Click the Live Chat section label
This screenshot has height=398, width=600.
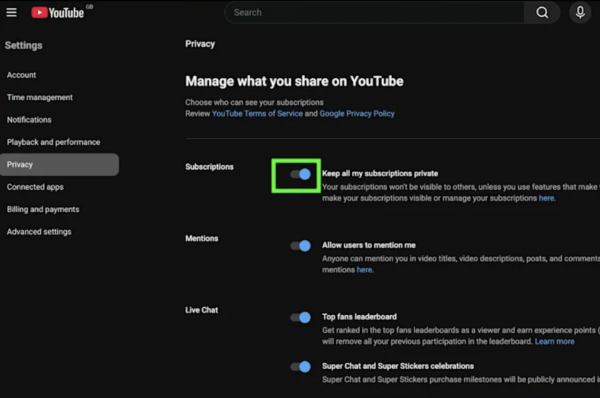202,310
